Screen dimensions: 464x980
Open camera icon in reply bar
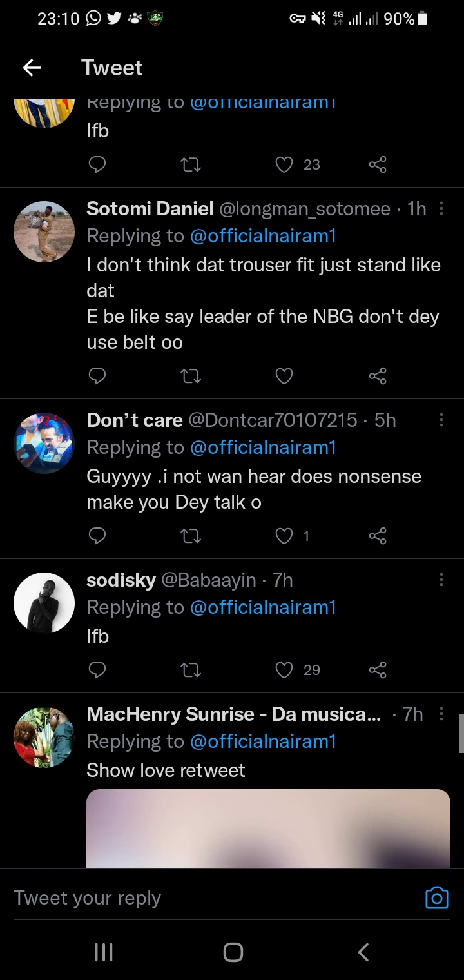click(436, 897)
